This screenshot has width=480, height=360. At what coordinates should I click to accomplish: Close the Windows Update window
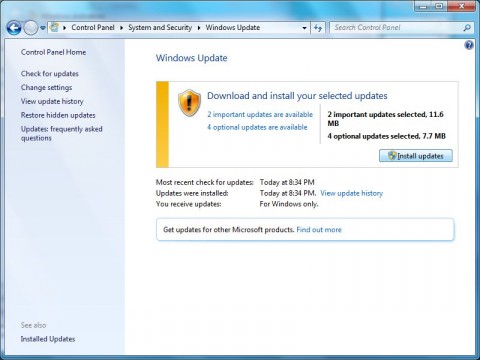(x=461, y=6)
